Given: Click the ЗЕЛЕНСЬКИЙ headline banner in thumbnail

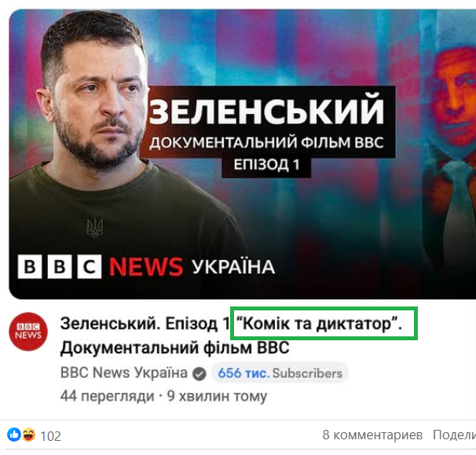Looking at the screenshot, I should click(x=267, y=111).
